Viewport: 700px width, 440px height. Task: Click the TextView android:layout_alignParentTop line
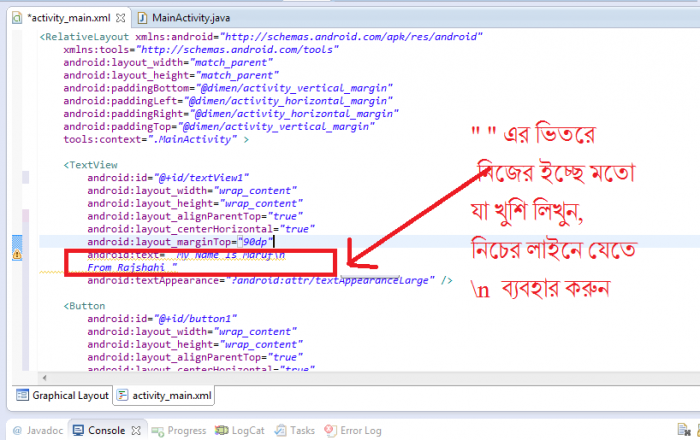(195, 216)
